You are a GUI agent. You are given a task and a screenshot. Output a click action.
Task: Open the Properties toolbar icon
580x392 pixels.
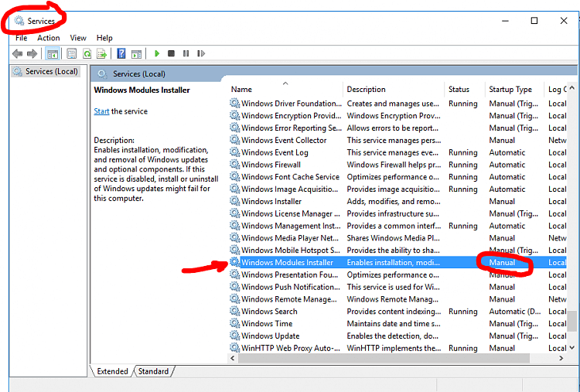72,53
